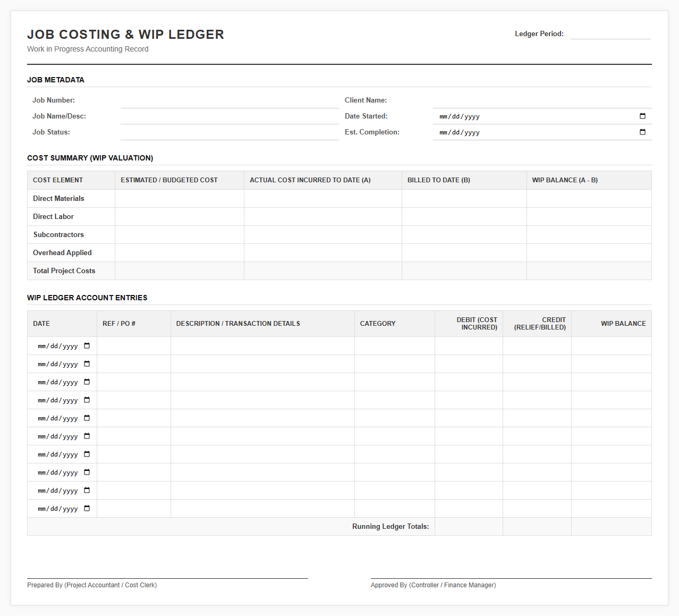Edit Total Project Costs estimated cost cell

click(180, 271)
